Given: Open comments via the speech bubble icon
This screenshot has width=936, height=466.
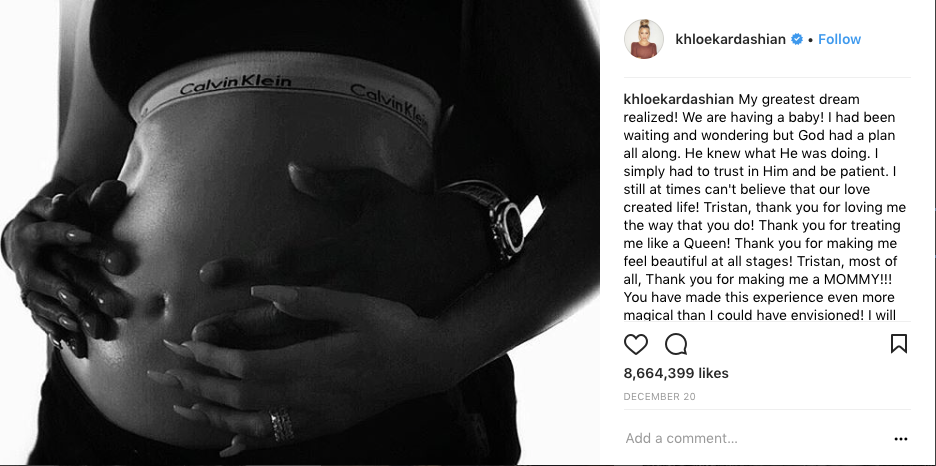Looking at the screenshot, I should click(x=676, y=344).
